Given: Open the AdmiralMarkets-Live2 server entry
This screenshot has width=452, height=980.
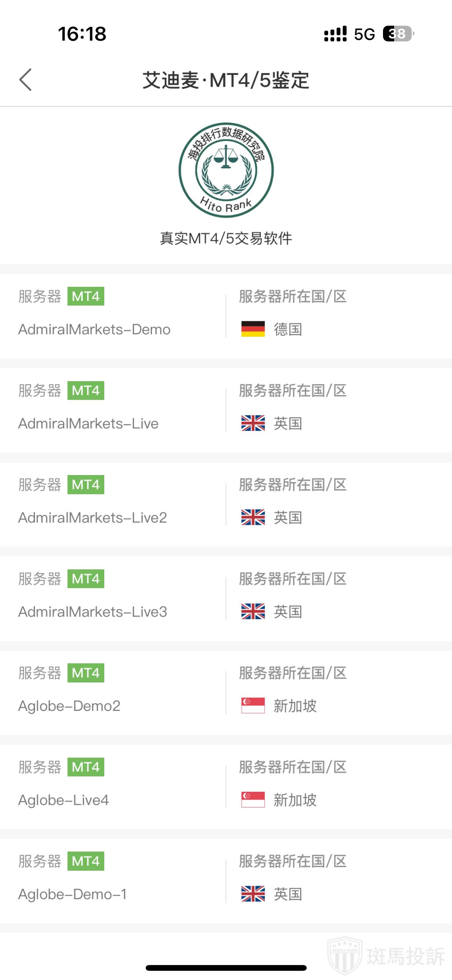Looking at the screenshot, I should 93,518.
